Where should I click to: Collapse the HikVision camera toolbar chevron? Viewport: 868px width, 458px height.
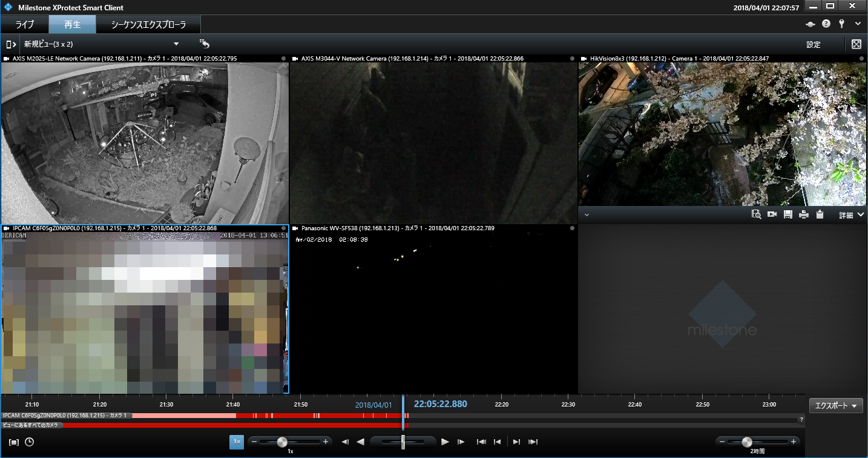[x=587, y=215]
